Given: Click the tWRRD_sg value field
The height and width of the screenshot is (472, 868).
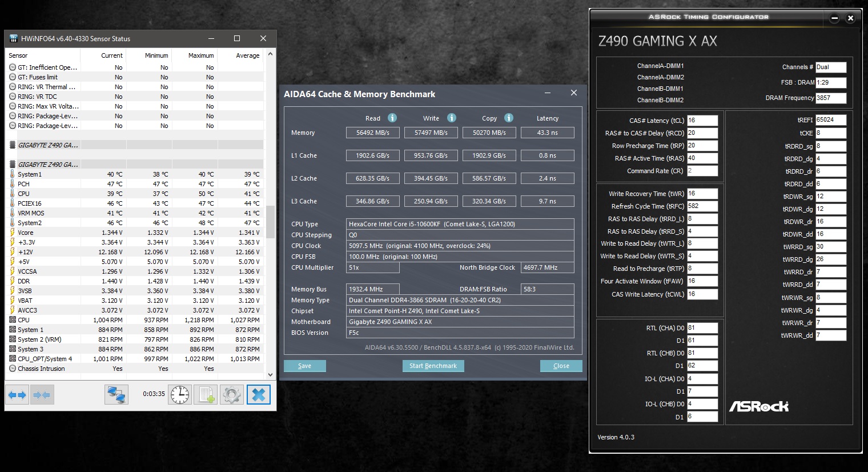Looking at the screenshot, I should point(831,247).
